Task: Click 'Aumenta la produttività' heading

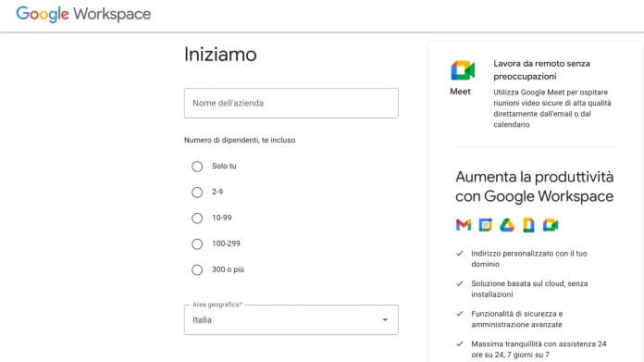Action: [x=534, y=186]
